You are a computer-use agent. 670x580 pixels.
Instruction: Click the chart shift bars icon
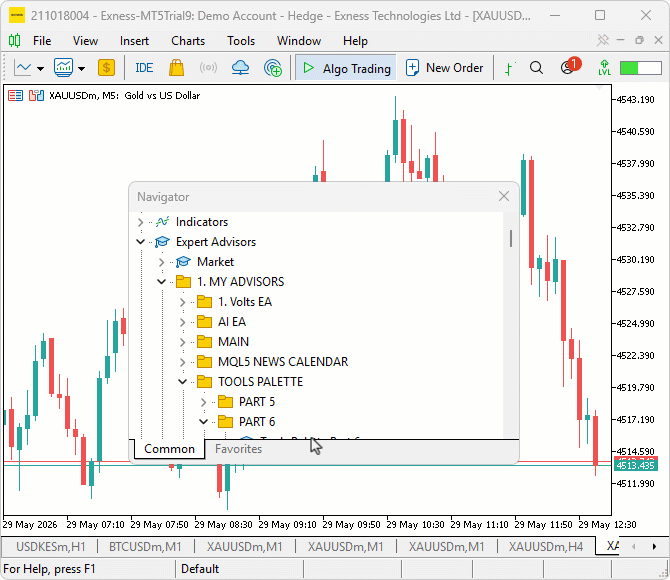[509, 68]
